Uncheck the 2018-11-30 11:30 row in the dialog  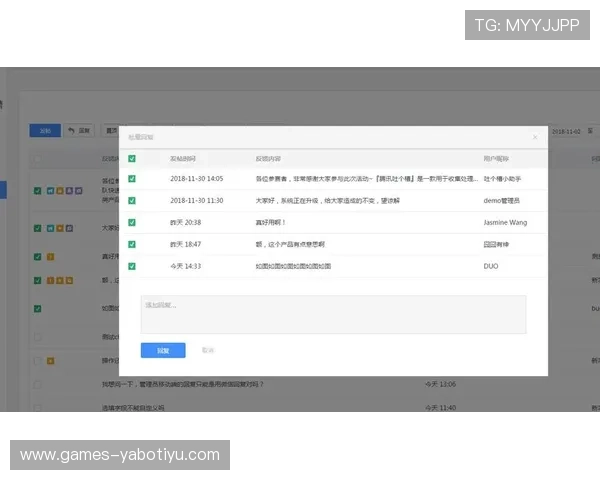[132, 201]
